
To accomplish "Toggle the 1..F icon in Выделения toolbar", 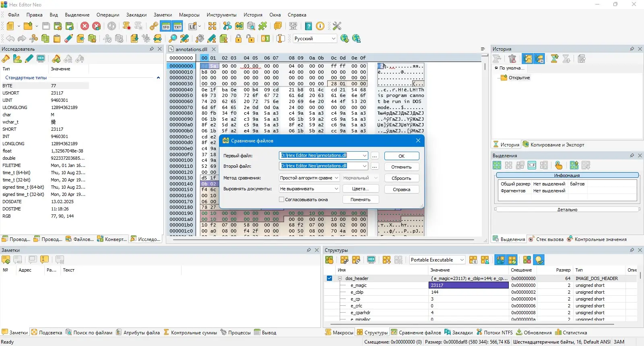I will tap(532, 165).
